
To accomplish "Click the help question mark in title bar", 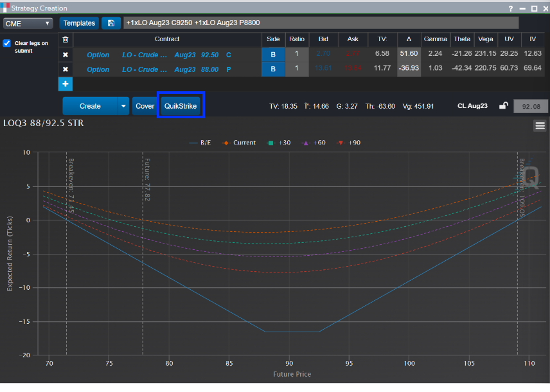I will point(511,9).
